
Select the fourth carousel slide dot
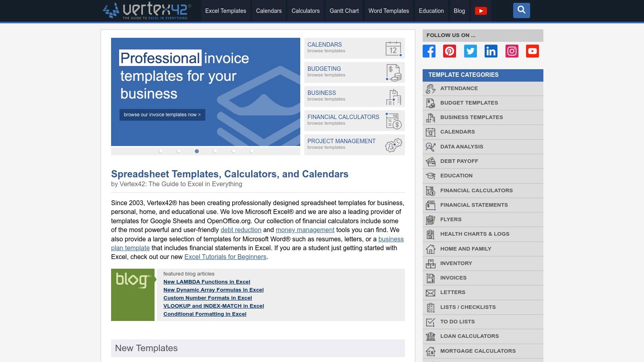pos(215,151)
